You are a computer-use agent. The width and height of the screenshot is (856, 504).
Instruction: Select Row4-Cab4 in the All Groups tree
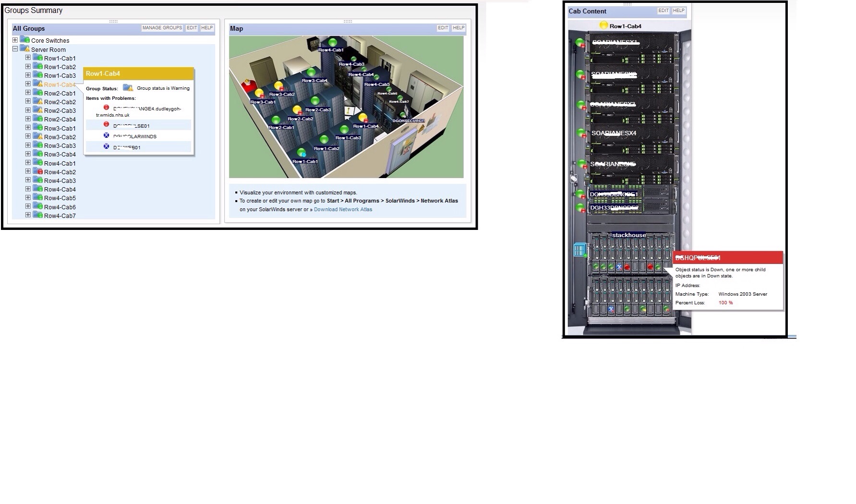tap(60, 190)
